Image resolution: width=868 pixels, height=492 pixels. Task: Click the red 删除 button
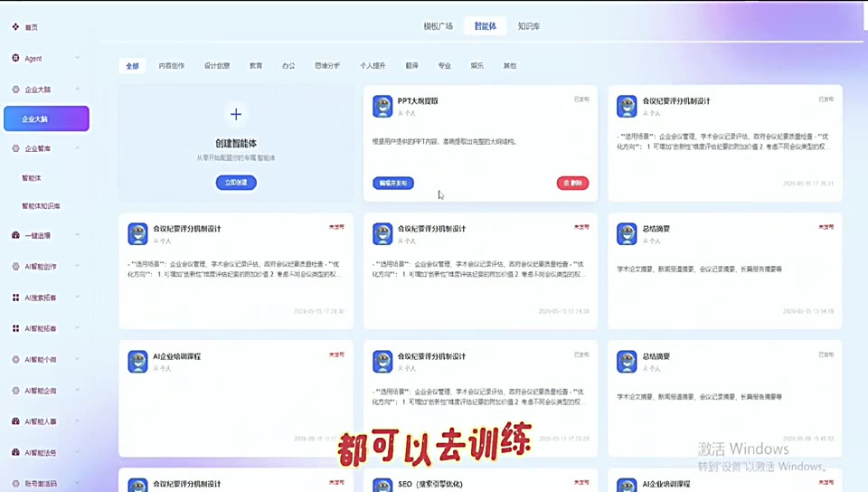[x=573, y=184]
